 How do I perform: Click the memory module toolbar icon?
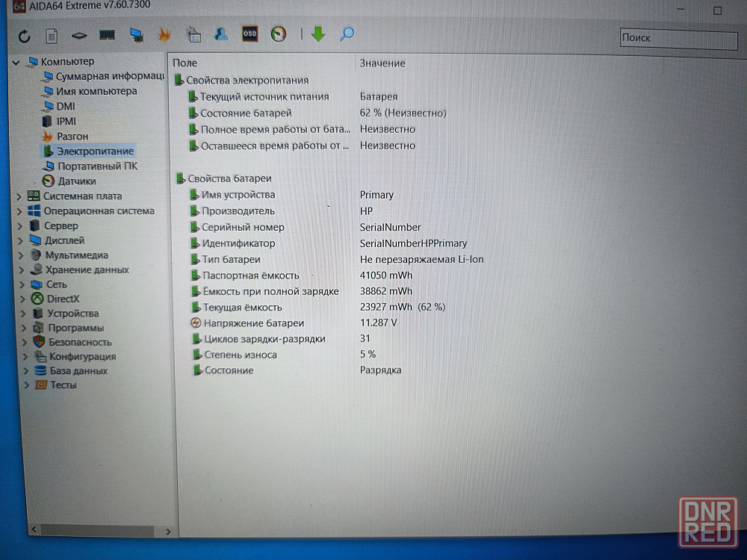pos(107,35)
